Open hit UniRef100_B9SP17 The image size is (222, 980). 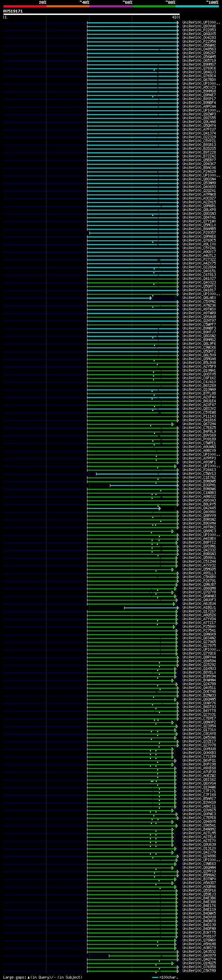[x=199, y=99]
